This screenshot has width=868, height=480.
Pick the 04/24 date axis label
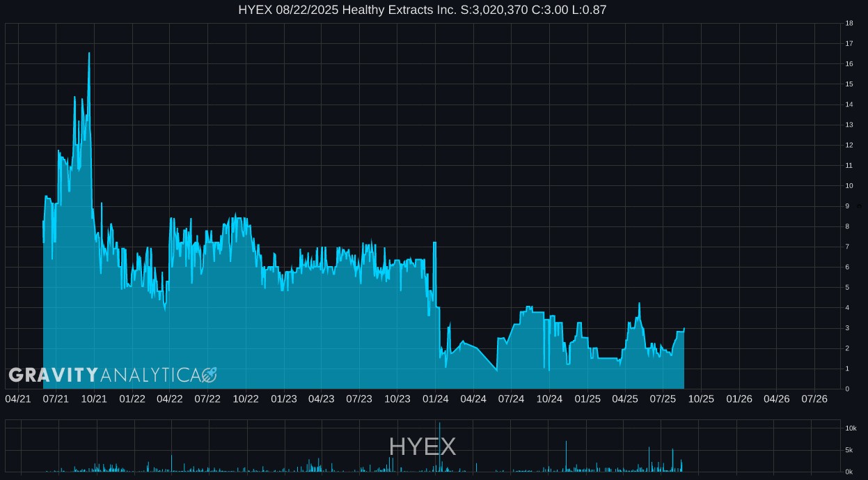[473, 398]
